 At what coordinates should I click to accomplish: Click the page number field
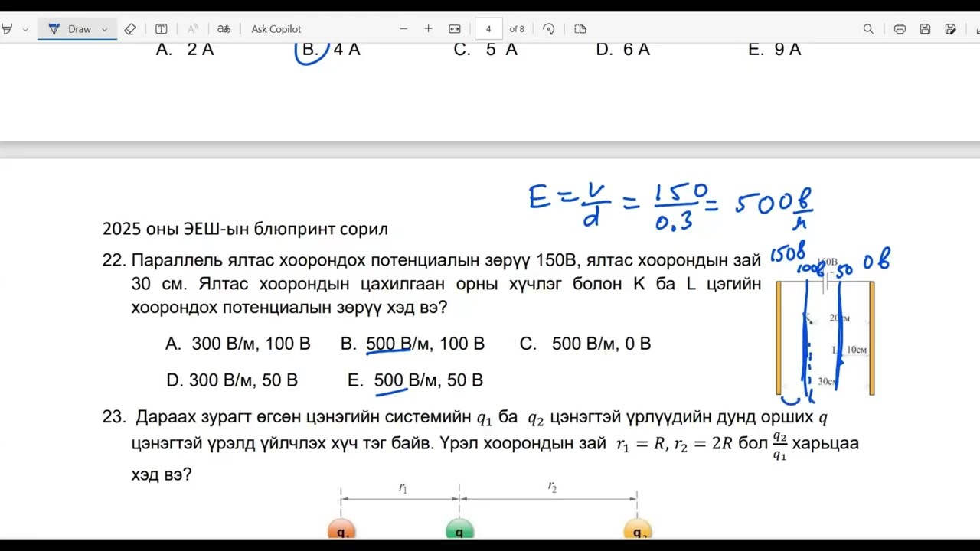coord(488,29)
